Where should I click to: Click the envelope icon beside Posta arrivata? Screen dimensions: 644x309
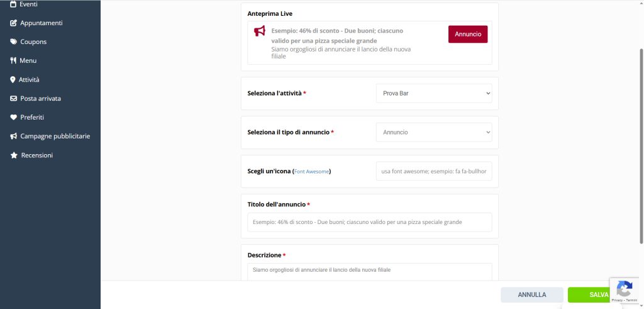14,99
